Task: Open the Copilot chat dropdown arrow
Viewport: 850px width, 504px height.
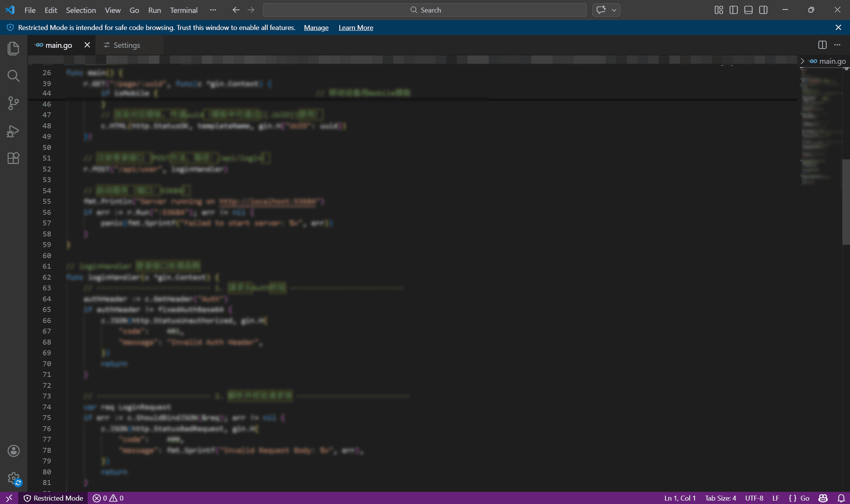Action: [614, 10]
